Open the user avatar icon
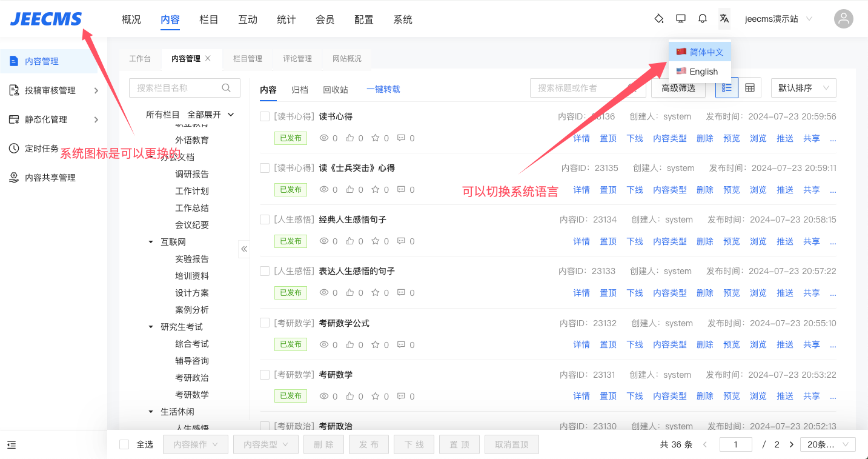Image resolution: width=868 pixels, height=459 pixels. 843,19
